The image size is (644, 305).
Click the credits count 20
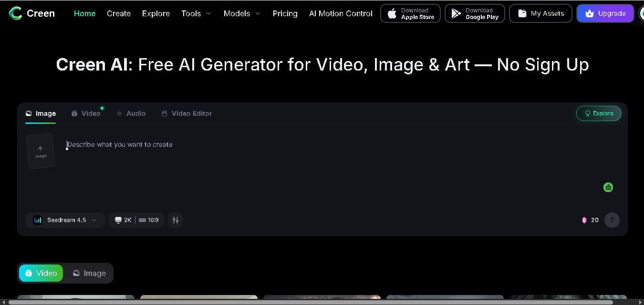pyautogui.click(x=595, y=220)
